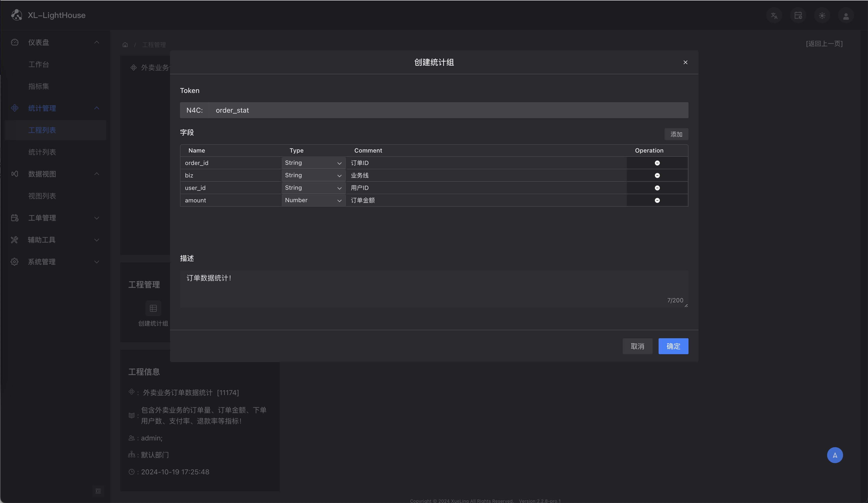This screenshot has width=868, height=503.
Task: Select 工程列表 menu item
Action: coord(55,130)
